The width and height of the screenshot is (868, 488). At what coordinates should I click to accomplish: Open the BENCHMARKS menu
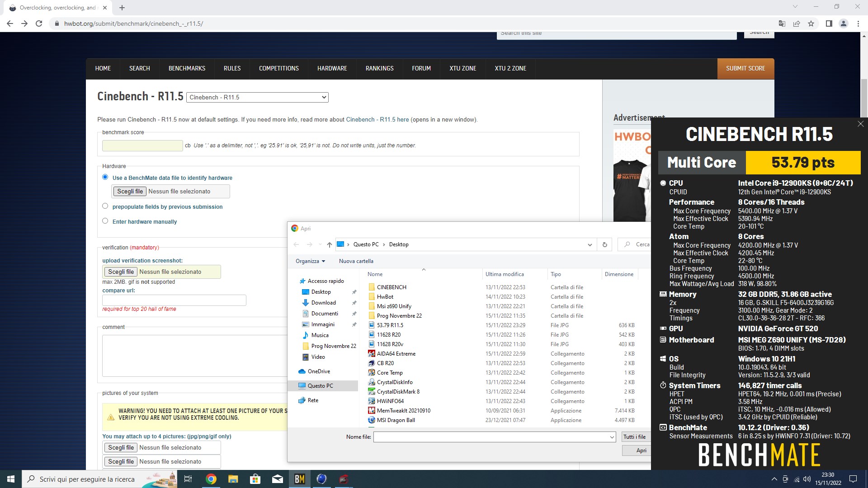coord(187,69)
